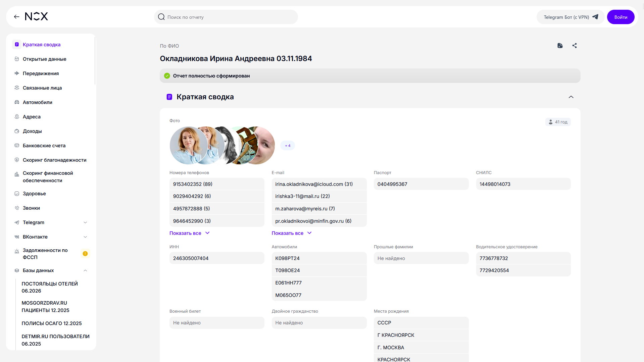Click the Задолженности по ФССП warning badge
This screenshot has height=362, width=644.
pos(85,254)
